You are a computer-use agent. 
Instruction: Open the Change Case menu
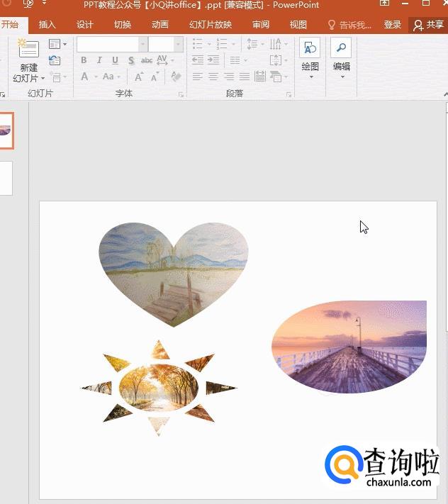click(x=111, y=77)
